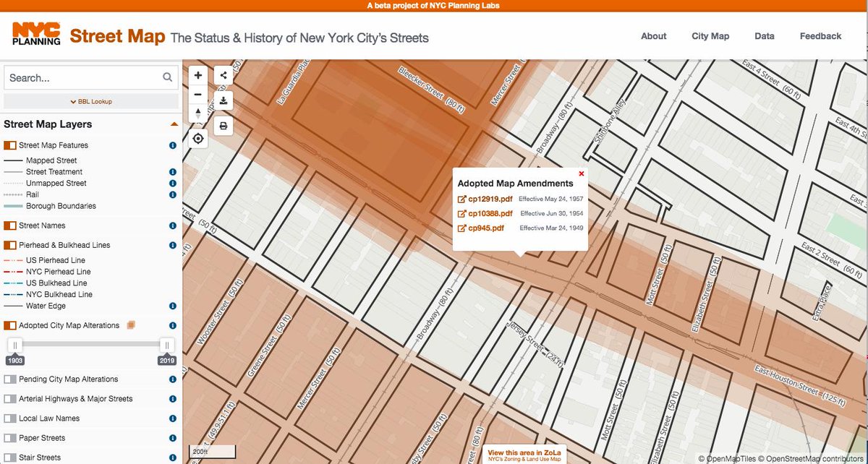Show info for Street Treatment

173,172
